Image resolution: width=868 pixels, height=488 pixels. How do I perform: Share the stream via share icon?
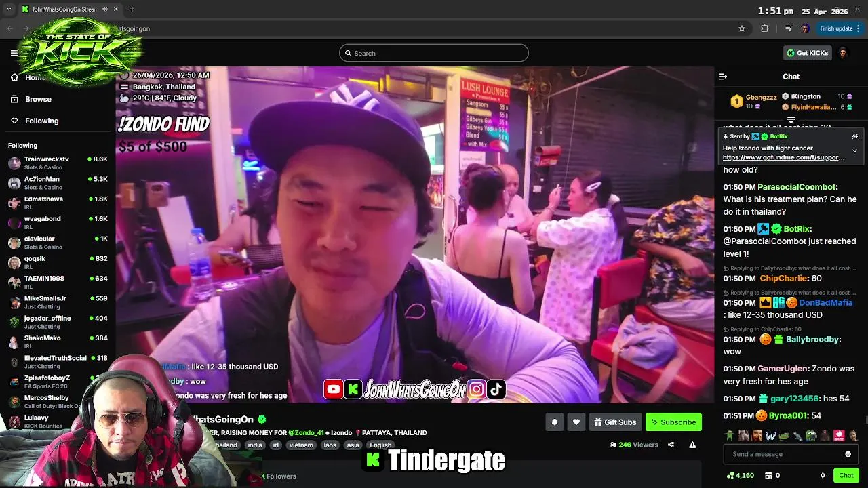(x=671, y=445)
